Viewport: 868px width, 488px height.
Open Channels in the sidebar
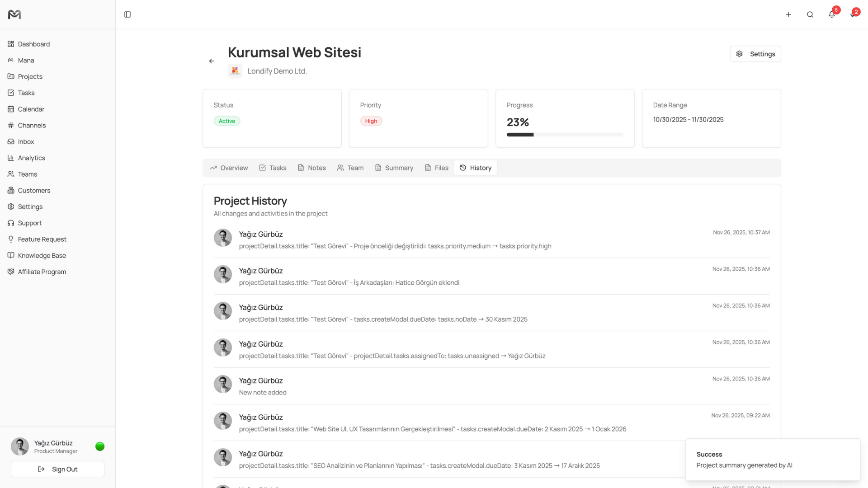coord(32,125)
